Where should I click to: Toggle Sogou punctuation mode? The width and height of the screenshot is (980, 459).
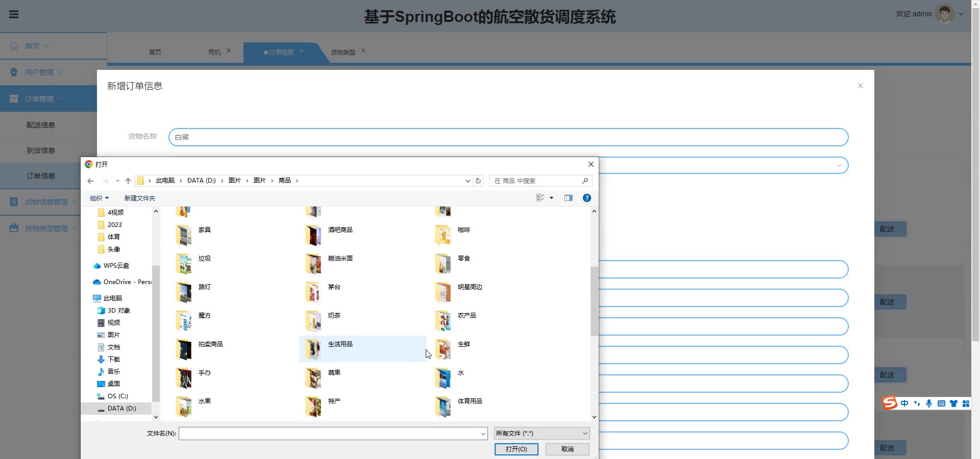(x=917, y=403)
